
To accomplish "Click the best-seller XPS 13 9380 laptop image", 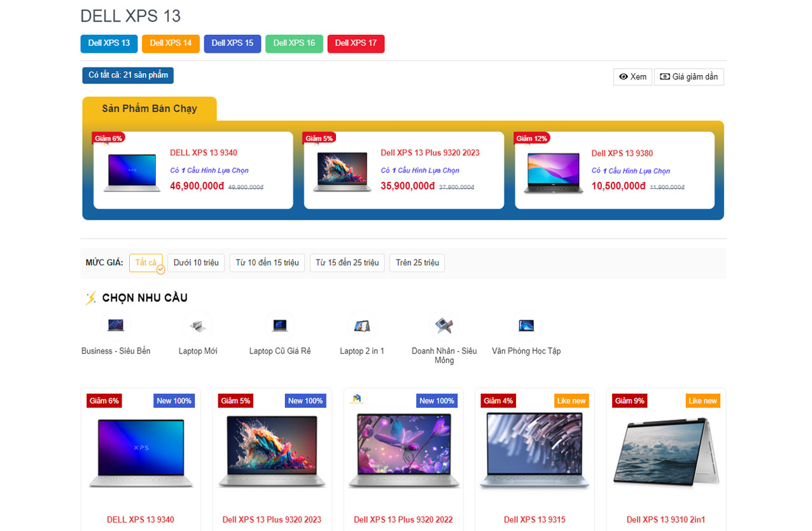I will pos(554,173).
